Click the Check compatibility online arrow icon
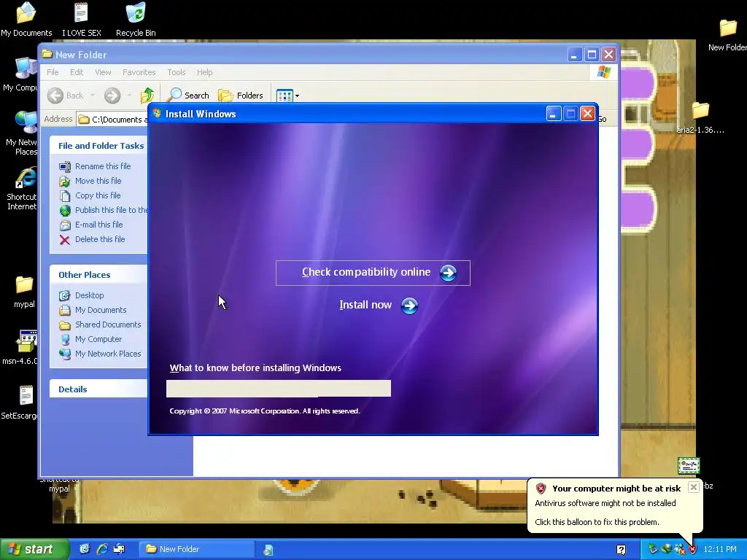The width and height of the screenshot is (747, 560). (x=448, y=273)
